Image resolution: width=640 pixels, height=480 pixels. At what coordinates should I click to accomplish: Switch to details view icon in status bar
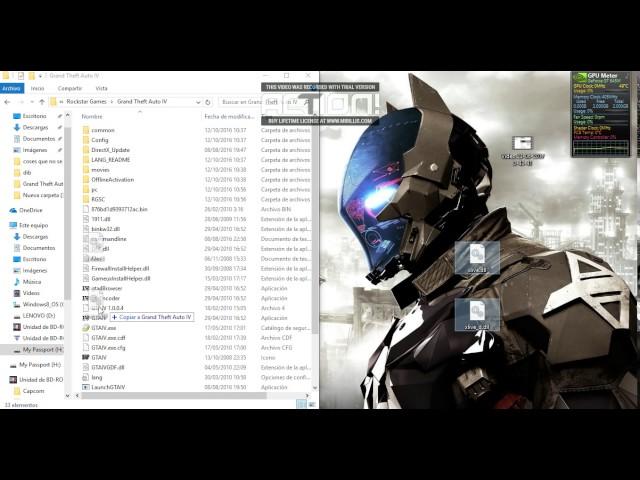coord(301,404)
